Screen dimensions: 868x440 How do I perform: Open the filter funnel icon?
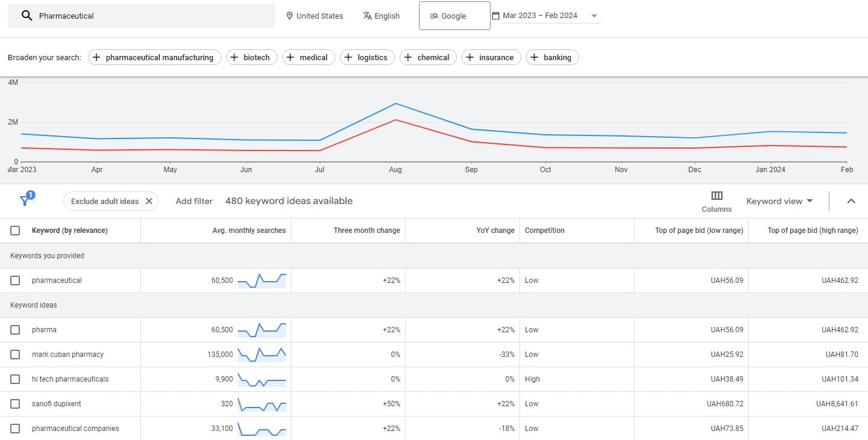25,200
